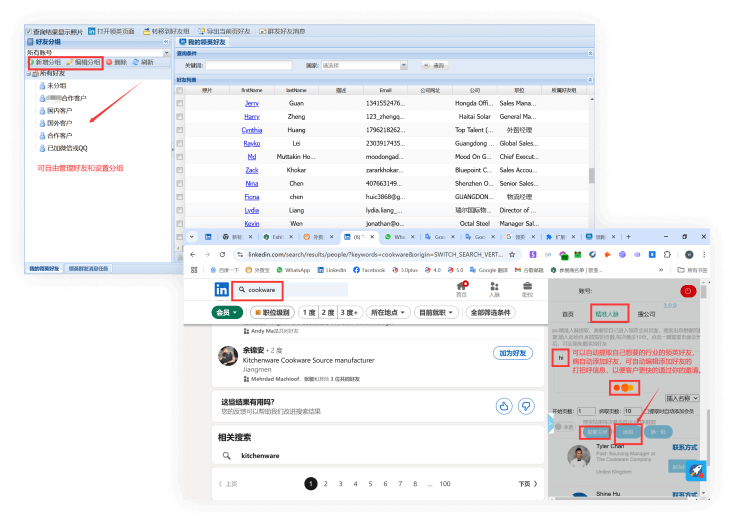Switch to the 精准人脉 tab in plugin panel
This screenshot has width=734, height=524.
[x=607, y=314]
